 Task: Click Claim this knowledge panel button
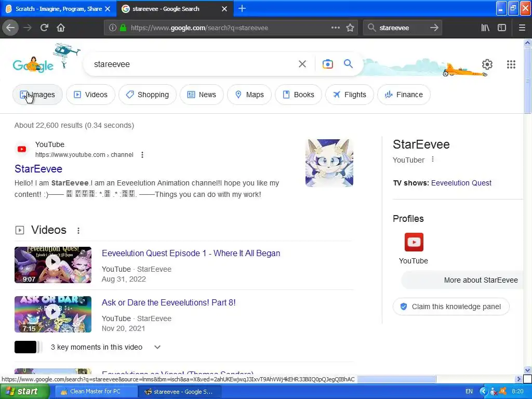click(x=451, y=307)
